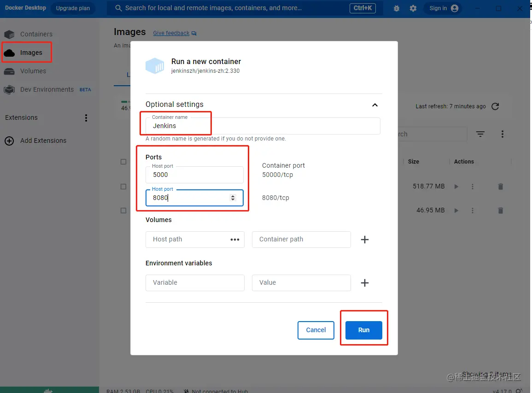Check the 518.77 MB image row checkbox
Screen dimensions: 532x393
click(x=123, y=187)
